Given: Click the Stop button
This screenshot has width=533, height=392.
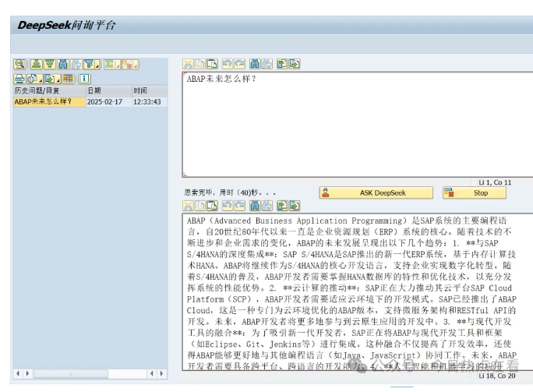Looking at the screenshot, I should click(475, 192).
